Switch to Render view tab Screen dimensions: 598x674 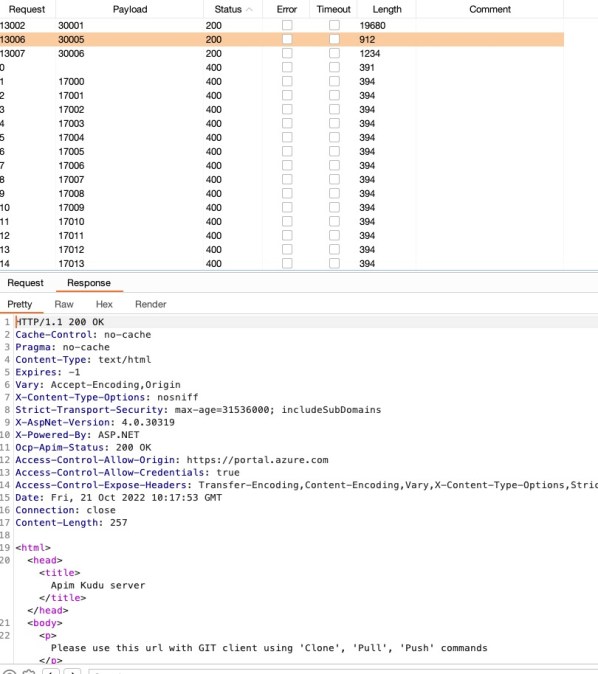click(150, 304)
